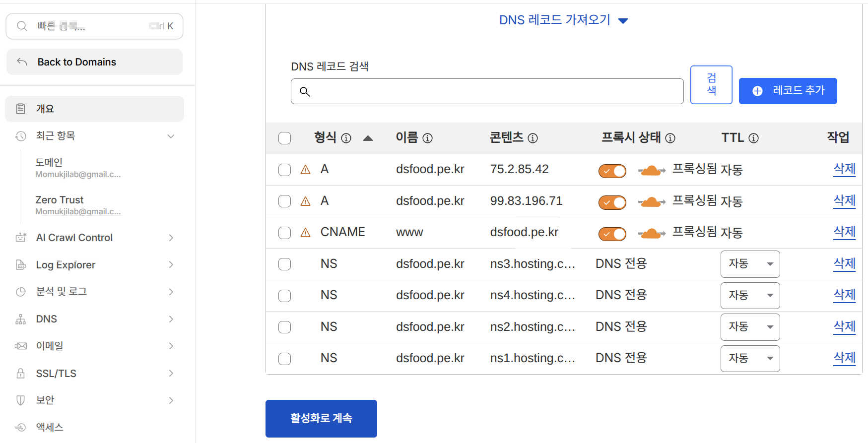
Task: Expand the SSL/TLS sidebar menu
Action: point(94,374)
